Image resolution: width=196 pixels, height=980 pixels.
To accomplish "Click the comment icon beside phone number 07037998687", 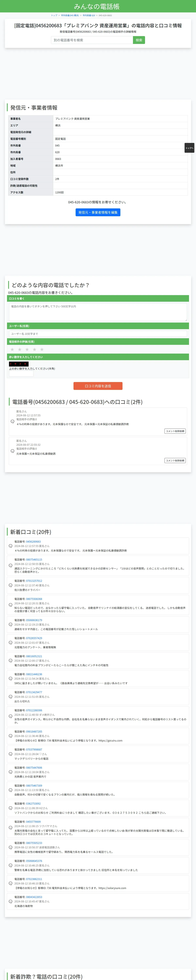I will coord(11,754).
